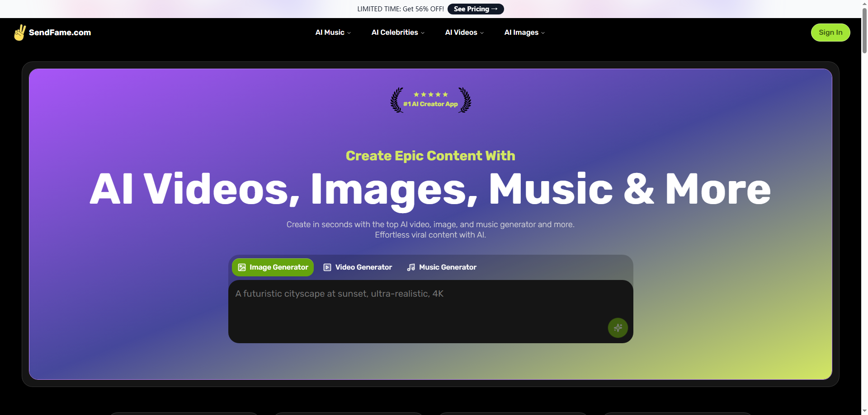Click the LIMITED TIME 56% OFF banner text
Viewport: 868px width, 415px height.
point(400,9)
